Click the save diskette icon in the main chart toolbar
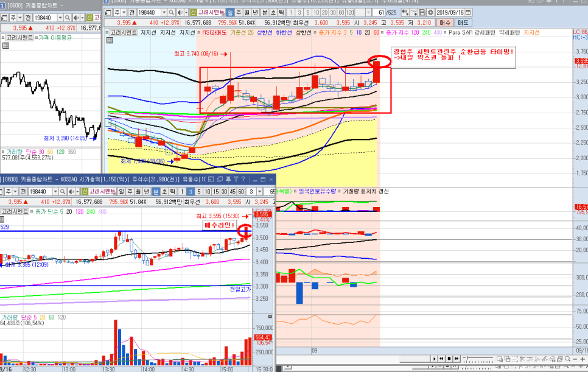The height and width of the screenshot is (372, 588). click(422, 12)
